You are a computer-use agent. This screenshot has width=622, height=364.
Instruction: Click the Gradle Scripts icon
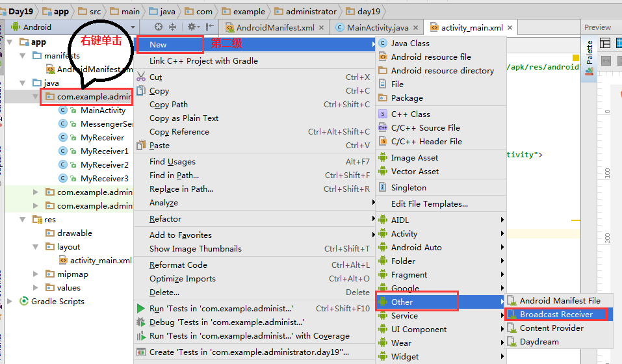click(24, 301)
